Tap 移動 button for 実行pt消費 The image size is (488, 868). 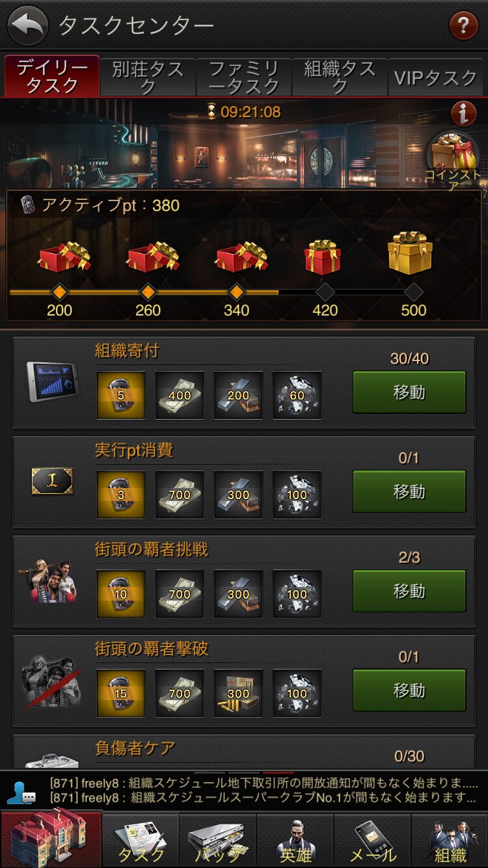(409, 491)
